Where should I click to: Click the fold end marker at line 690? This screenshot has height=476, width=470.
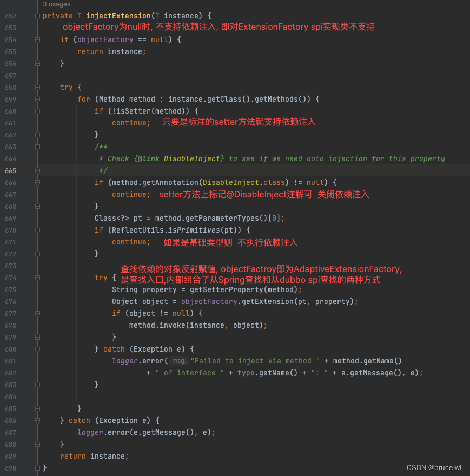click(37, 468)
